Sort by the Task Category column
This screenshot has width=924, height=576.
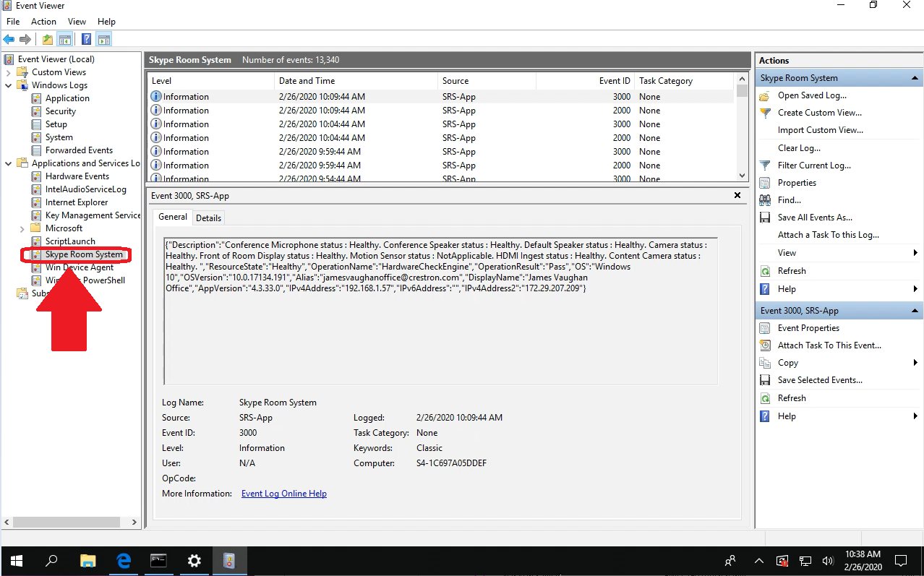[x=684, y=81]
